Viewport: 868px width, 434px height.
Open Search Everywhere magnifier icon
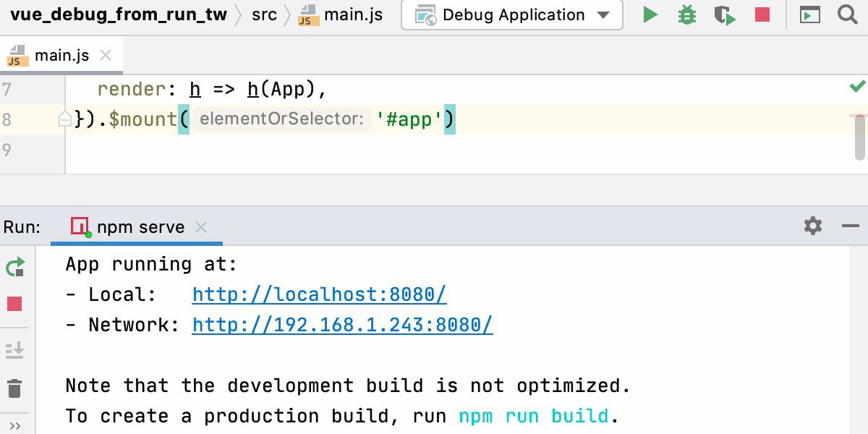[x=847, y=14]
